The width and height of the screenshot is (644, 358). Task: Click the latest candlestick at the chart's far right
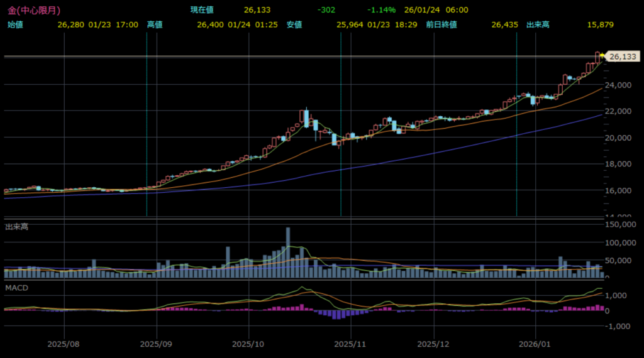[x=597, y=57]
